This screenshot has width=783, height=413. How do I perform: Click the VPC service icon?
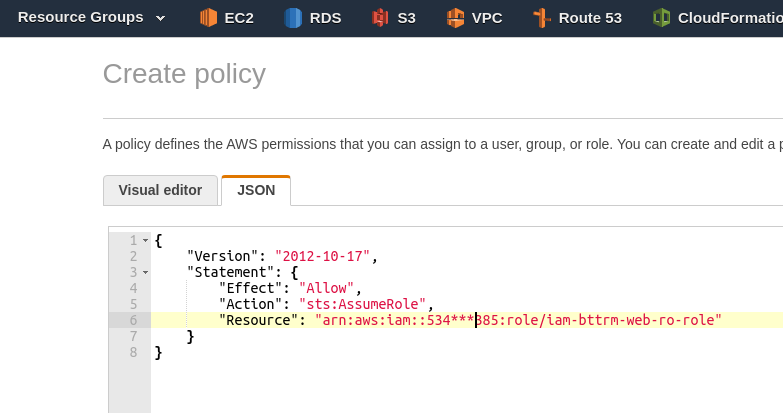click(455, 18)
